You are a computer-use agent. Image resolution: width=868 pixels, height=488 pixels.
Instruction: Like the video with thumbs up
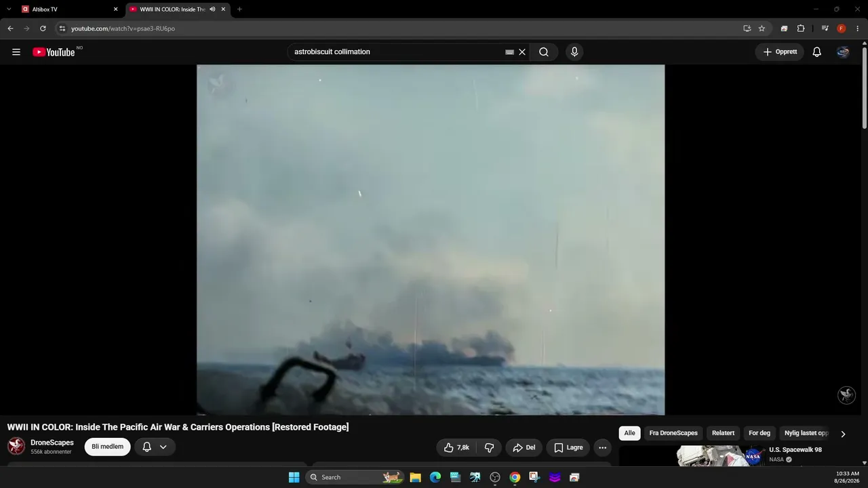pos(456,447)
